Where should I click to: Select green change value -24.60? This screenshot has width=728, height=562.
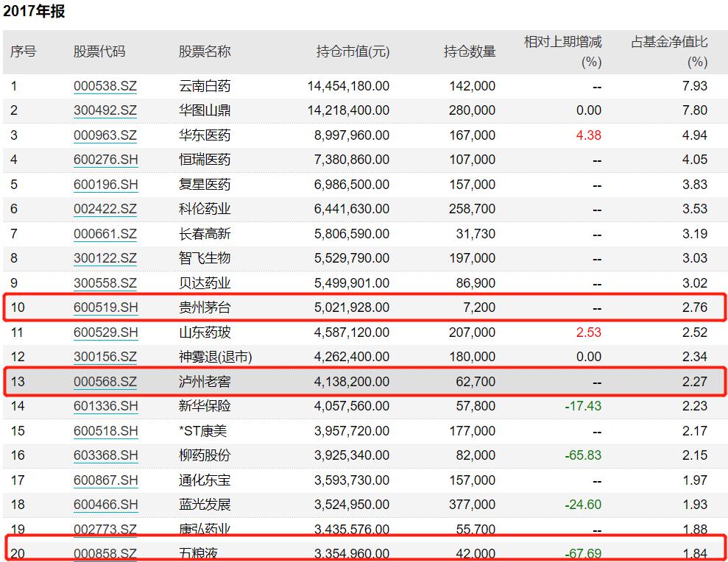(x=583, y=505)
